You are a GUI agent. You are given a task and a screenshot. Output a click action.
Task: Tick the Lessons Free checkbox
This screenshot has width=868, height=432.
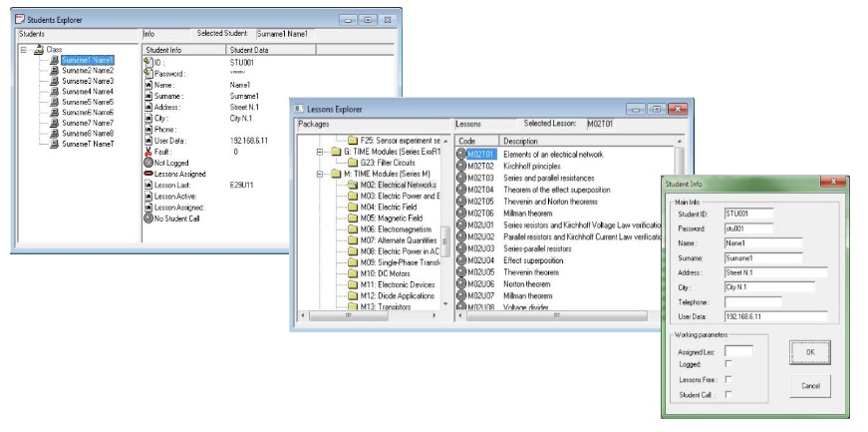click(729, 380)
